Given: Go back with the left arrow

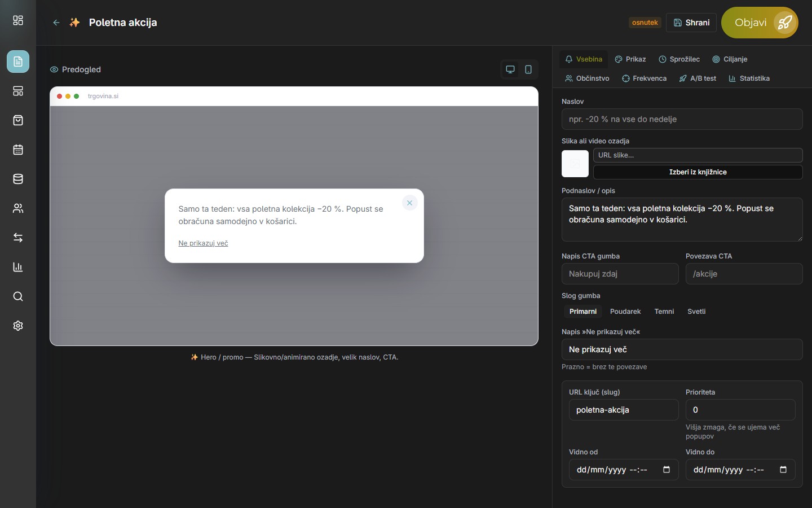Looking at the screenshot, I should click(x=56, y=23).
